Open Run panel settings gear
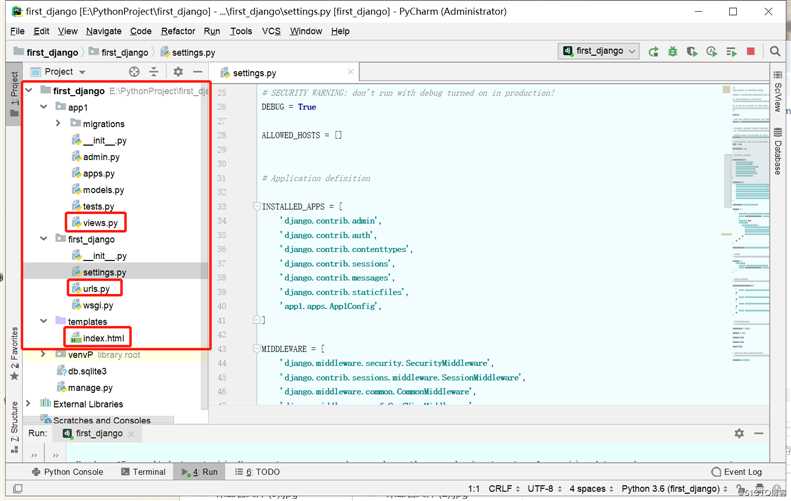791x501 pixels. pyautogui.click(x=739, y=433)
